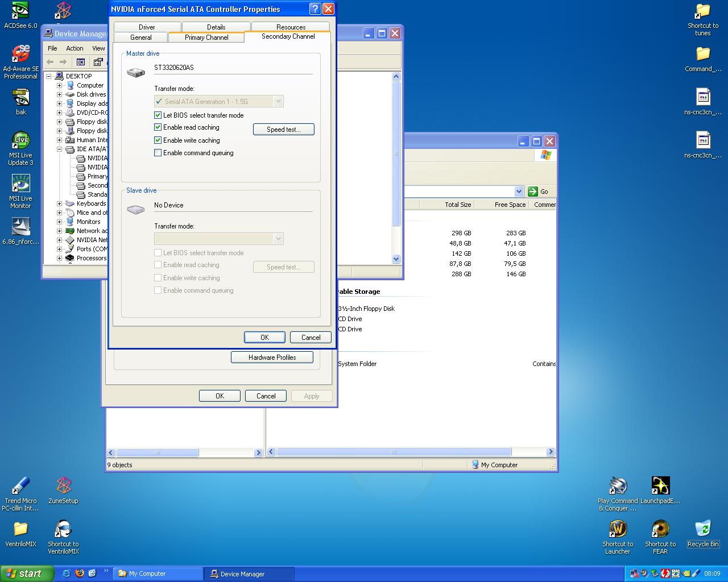Click Total Size column header
This screenshot has width=728, height=582.
(x=446, y=205)
